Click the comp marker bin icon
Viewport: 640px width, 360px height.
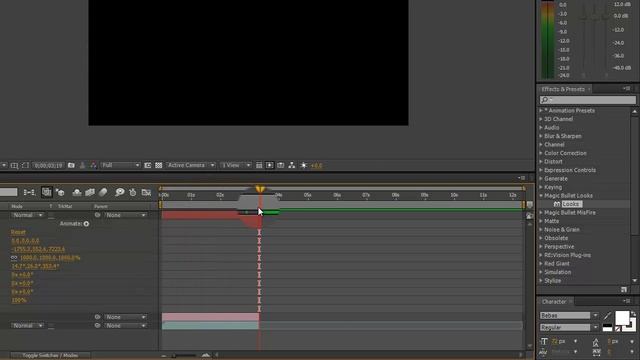click(x=529, y=204)
